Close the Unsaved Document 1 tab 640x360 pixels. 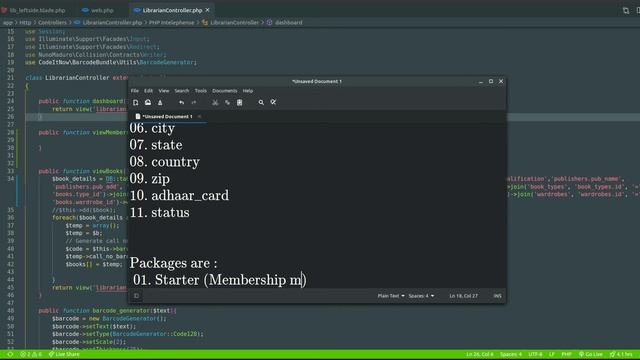coord(200,116)
